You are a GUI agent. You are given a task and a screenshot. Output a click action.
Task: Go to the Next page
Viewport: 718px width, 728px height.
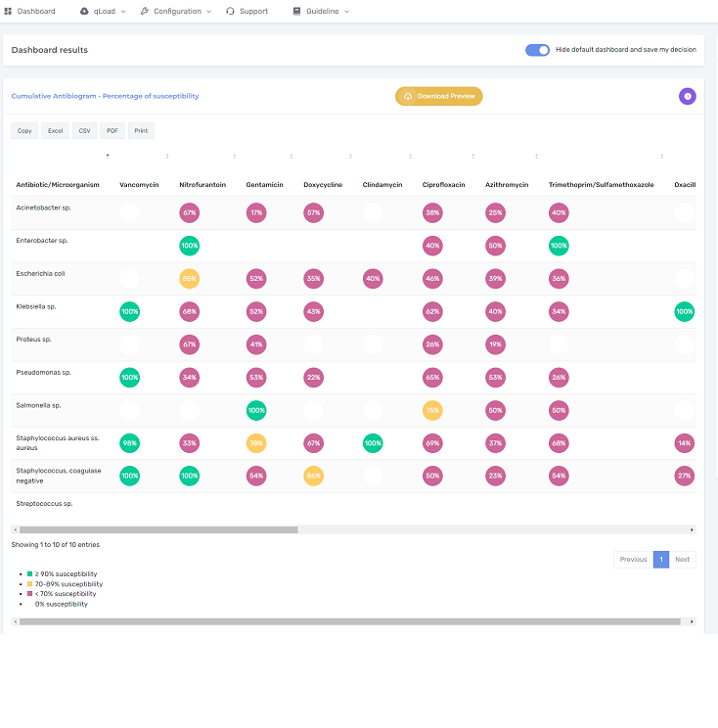click(x=682, y=560)
